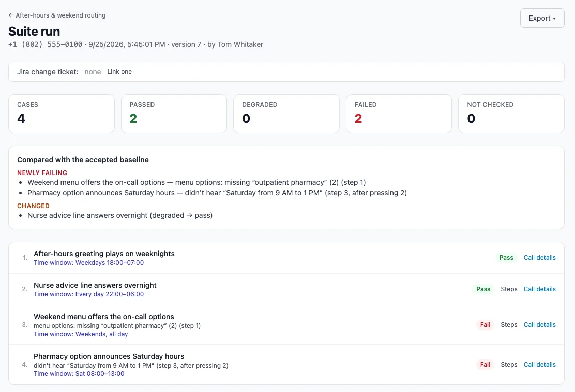The width and height of the screenshot is (575, 392).
Task: Open Call details for Nurse advice line
Action: (539, 289)
